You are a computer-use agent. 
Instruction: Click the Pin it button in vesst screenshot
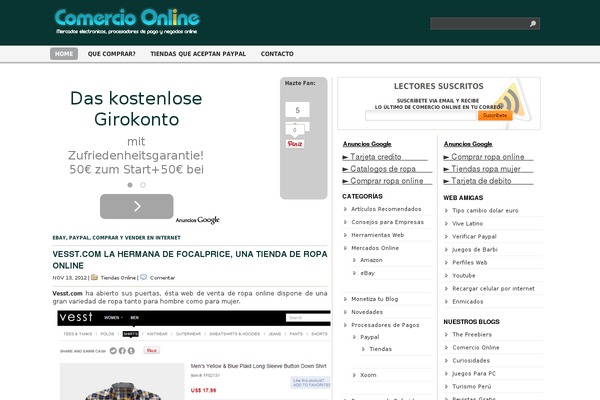(152, 350)
